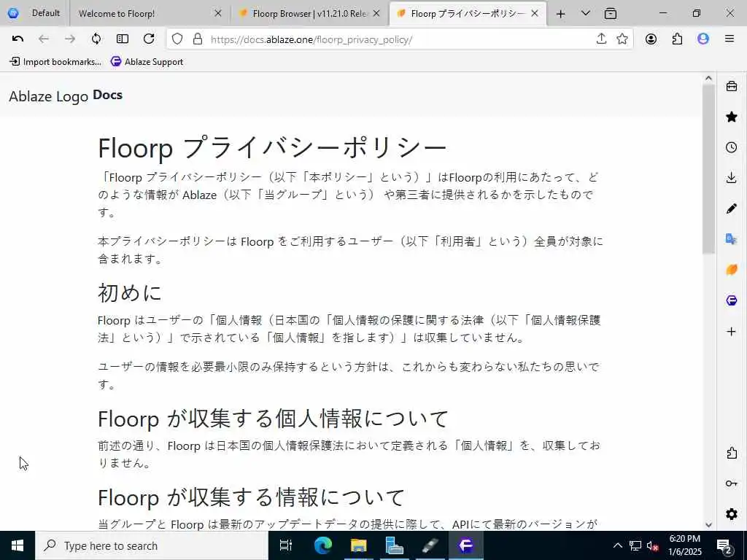This screenshot has width=747, height=560.
Task: Open add-ons puzzle icon in sidebar bottom
Action: click(731, 453)
